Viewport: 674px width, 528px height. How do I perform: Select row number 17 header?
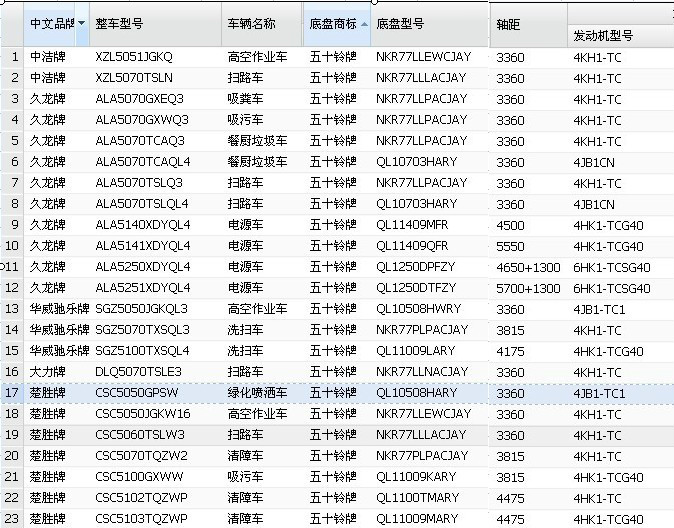pyautogui.click(x=12, y=393)
